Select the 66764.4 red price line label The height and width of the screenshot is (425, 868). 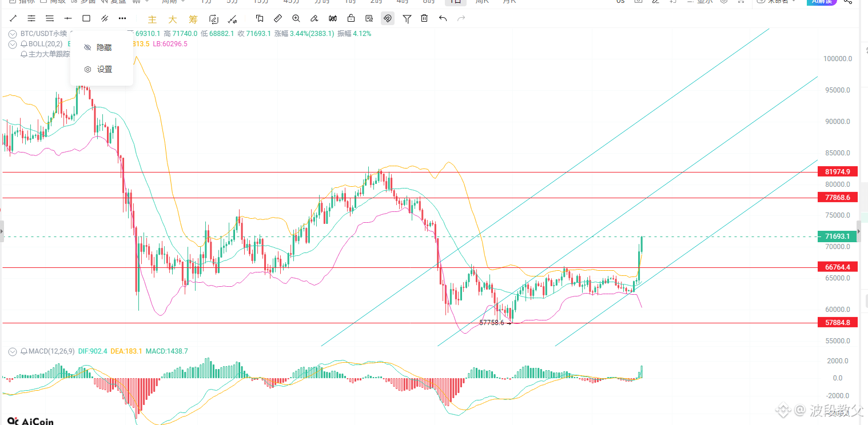tap(838, 267)
